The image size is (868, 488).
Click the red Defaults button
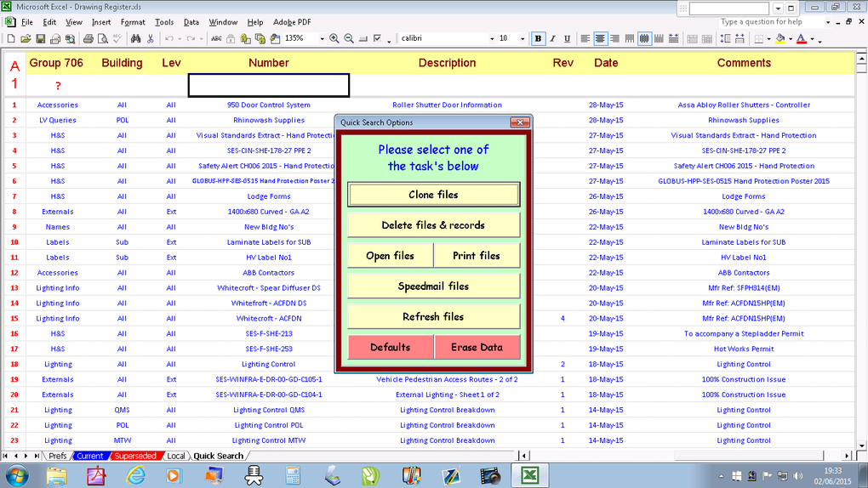tap(391, 347)
